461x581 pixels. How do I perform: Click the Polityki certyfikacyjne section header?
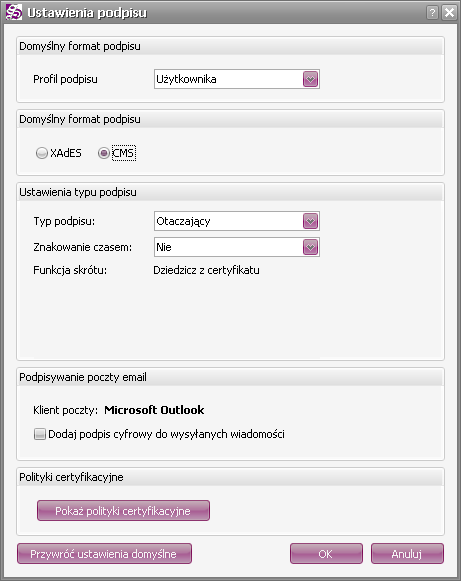click(71, 477)
